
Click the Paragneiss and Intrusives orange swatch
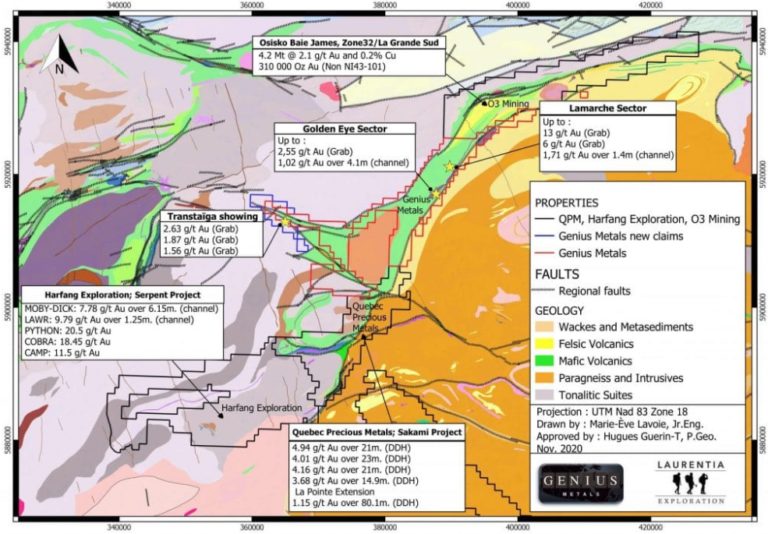pyautogui.click(x=545, y=378)
